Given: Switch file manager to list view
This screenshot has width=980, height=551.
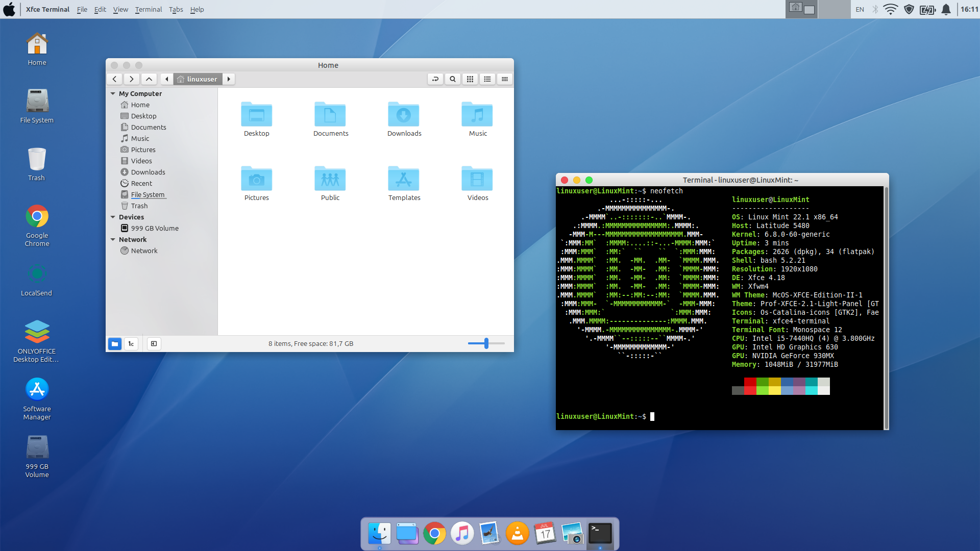Looking at the screenshot, I should [x=487, y=79].
